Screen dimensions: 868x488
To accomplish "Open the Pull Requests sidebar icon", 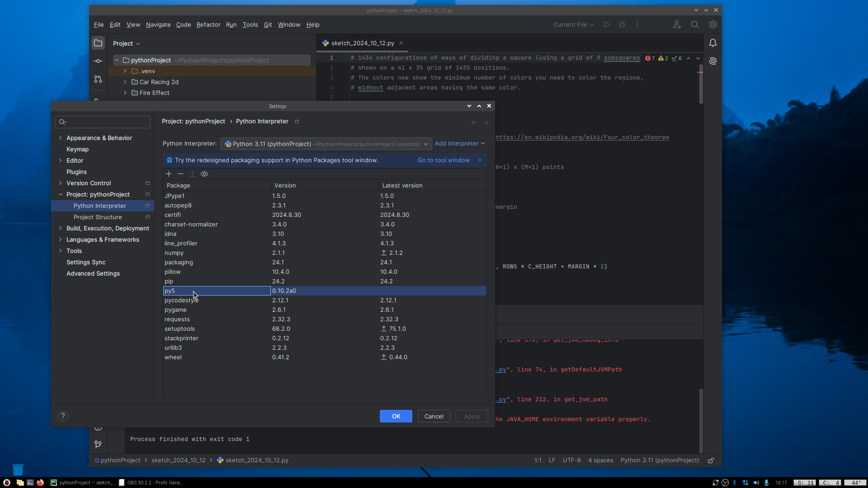I will point(98,79).
